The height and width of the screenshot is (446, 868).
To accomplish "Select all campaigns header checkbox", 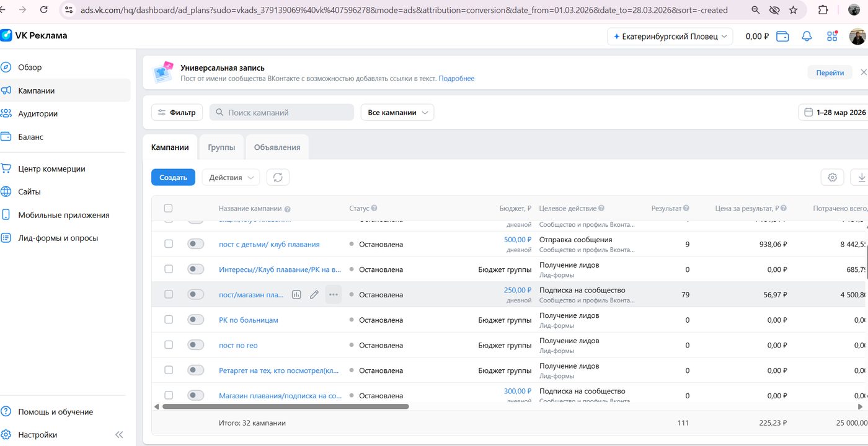I will (169, 209).
